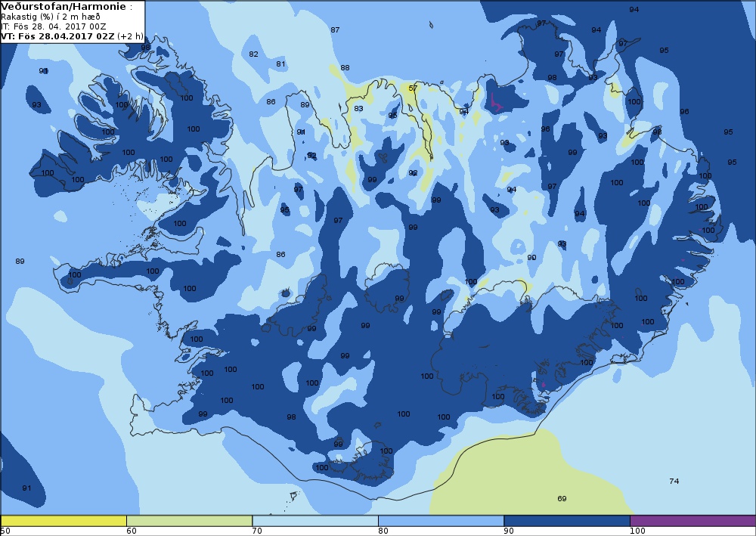
Task: Click the yellow 50–60 legend swatch
Action: pyautogui.click(x=64, y=521)
